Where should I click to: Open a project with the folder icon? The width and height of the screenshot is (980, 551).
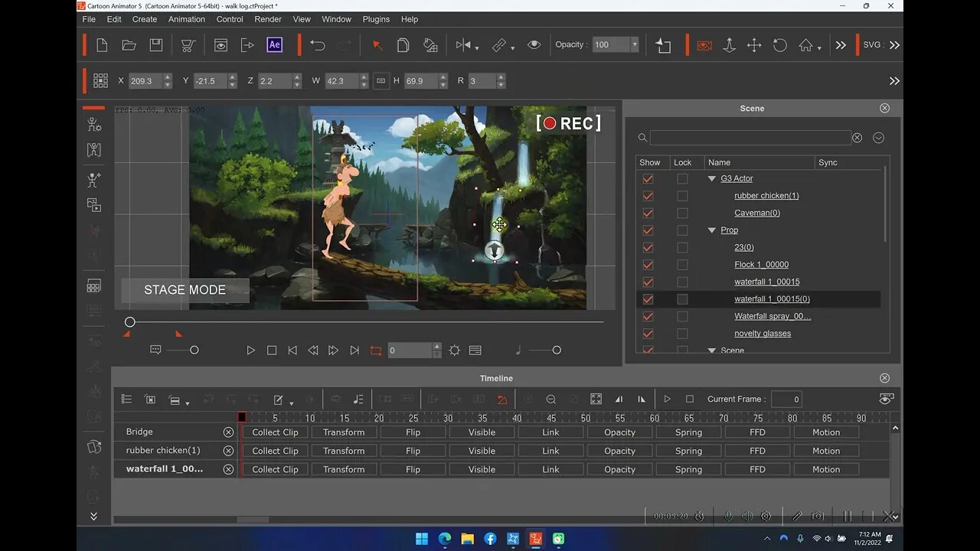(129, 45)
